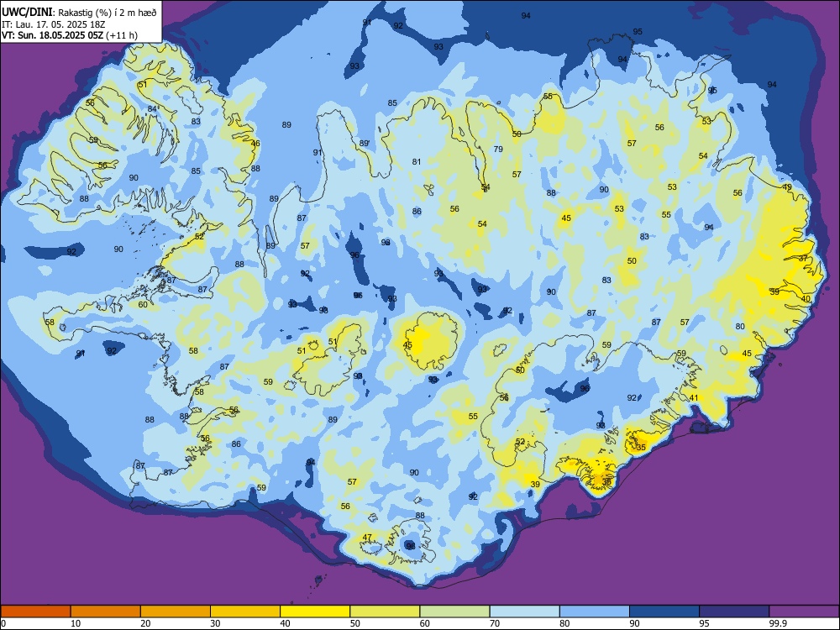Image resolution: width=840 pixels, height=630 pixels.
Task: Click the '95' tick label on the color scale
Action: 704,623
